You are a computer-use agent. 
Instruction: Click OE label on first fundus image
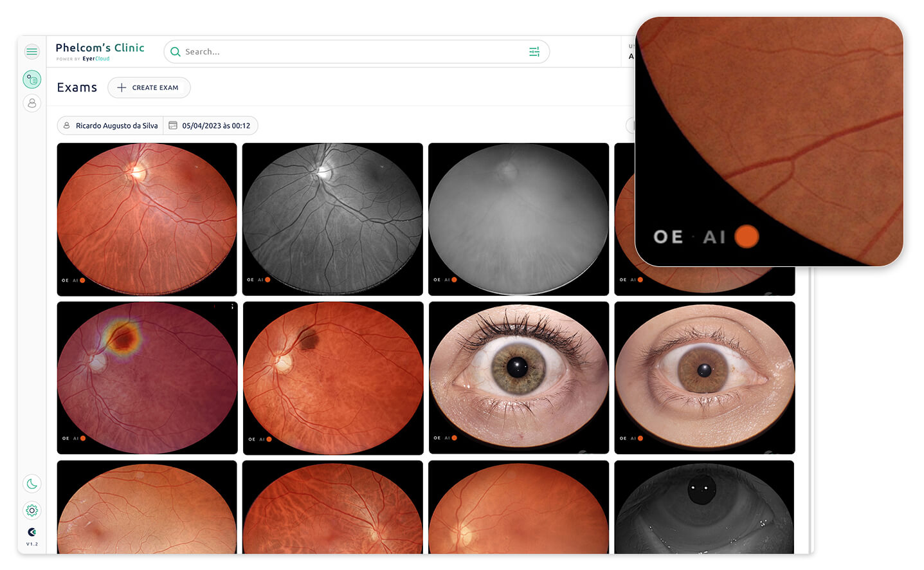click(65, 280)
